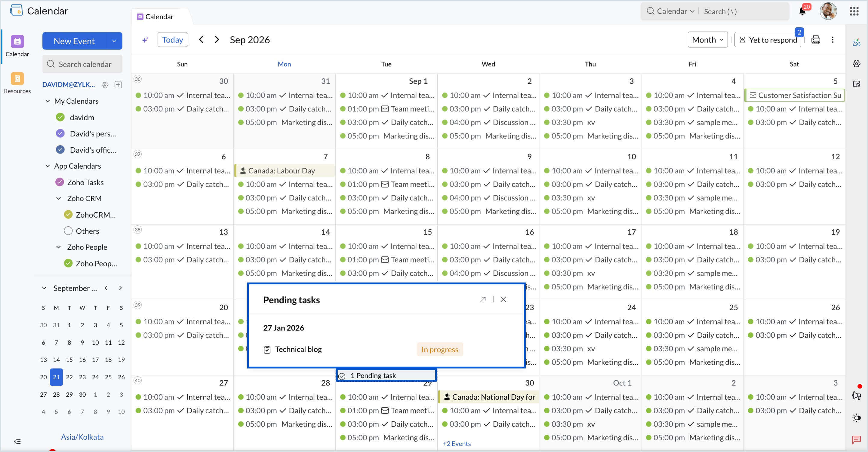Open the New Event dropdown arrow

(x=114, y=41)
